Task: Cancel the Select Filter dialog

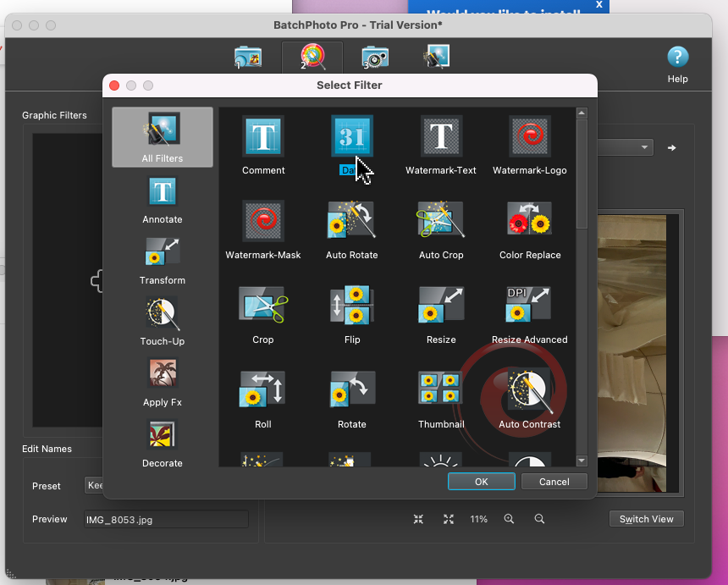Action: tap(554, 482)
